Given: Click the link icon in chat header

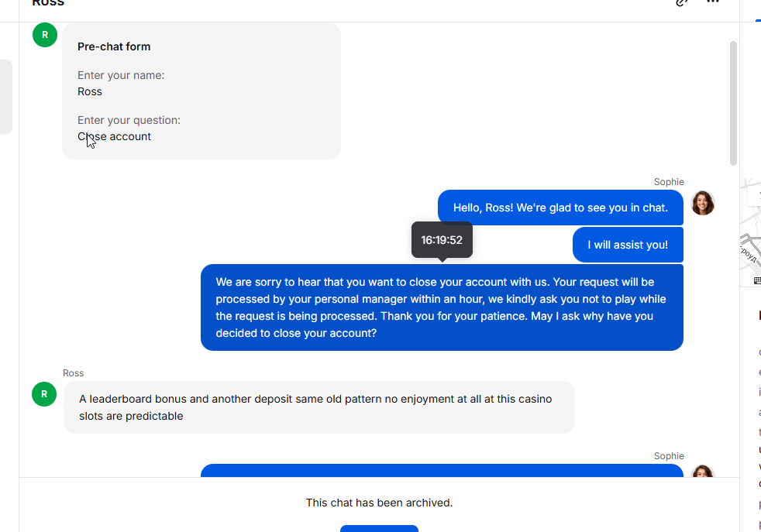Looking at the screenshot, I should coord(682,2).
